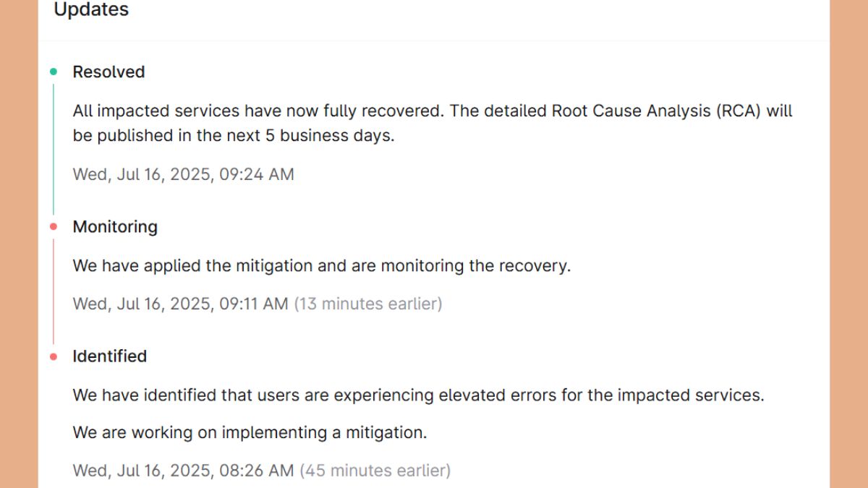Click the red timeline line below Monitoring
The image size is (868, 488).
54,291
